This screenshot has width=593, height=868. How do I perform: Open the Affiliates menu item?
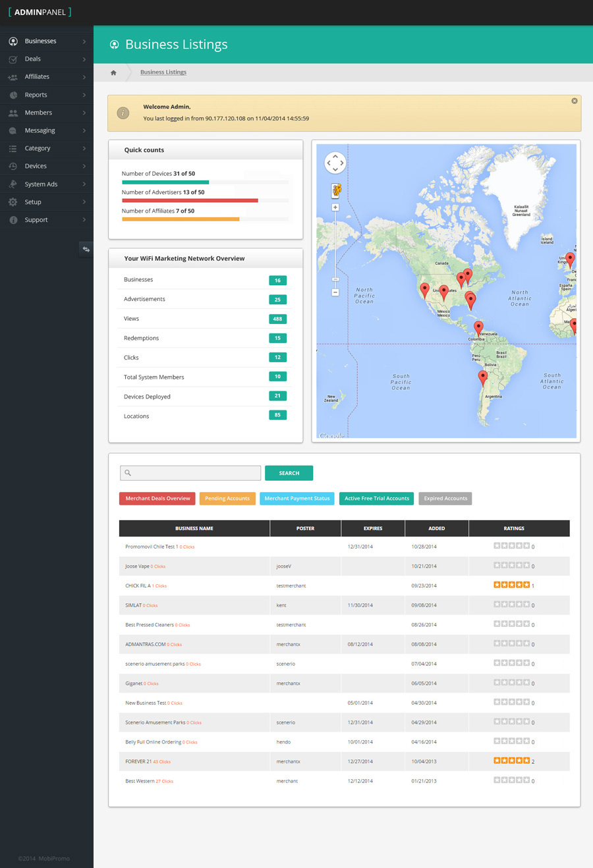(x=47, y=77)
